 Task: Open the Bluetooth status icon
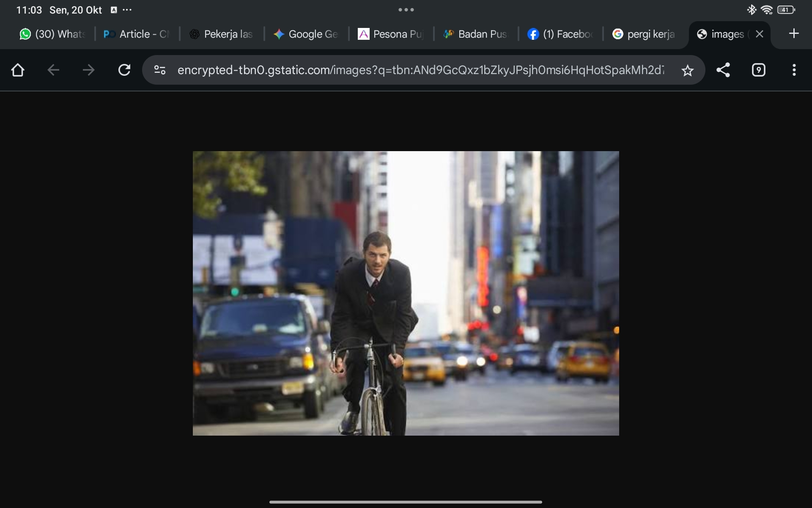pos(752,10)
